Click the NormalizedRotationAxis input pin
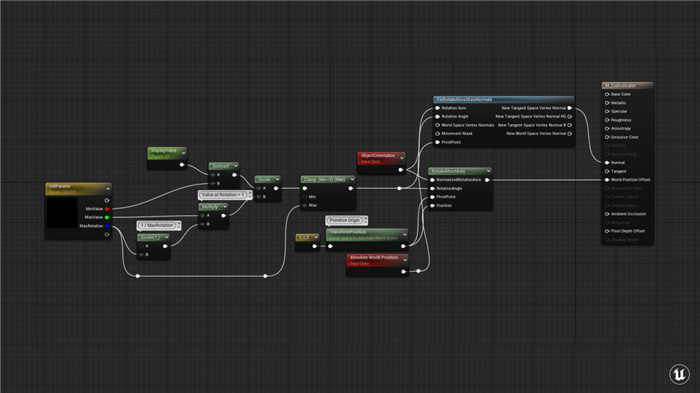 (x=432, y=180)
